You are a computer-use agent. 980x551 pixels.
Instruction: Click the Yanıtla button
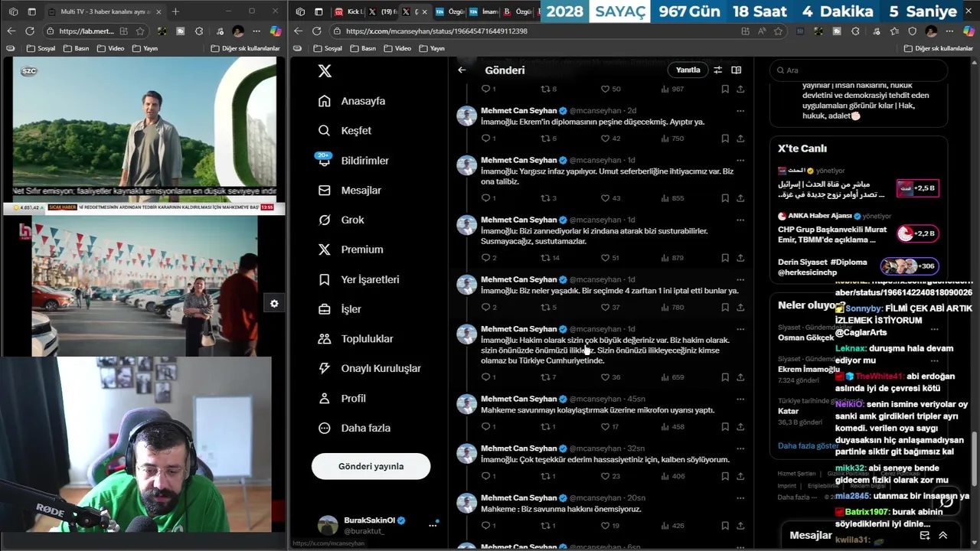click(x=688, y=70)
